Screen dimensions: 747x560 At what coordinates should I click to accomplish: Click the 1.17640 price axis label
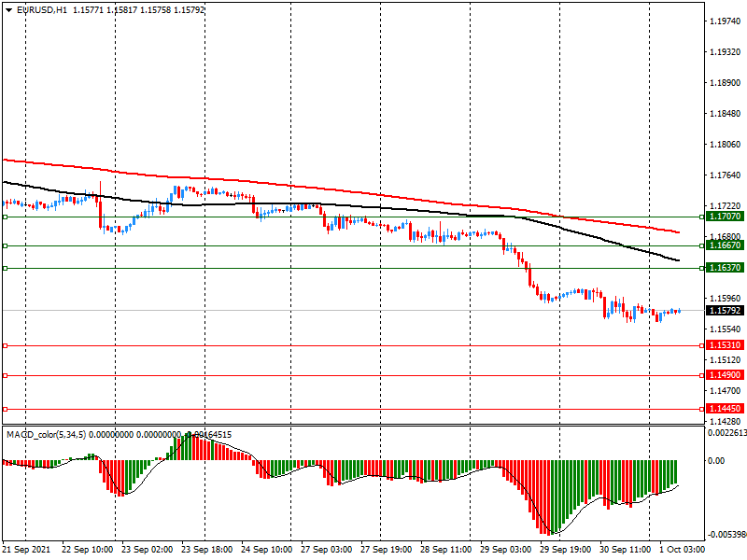[726, 175]
